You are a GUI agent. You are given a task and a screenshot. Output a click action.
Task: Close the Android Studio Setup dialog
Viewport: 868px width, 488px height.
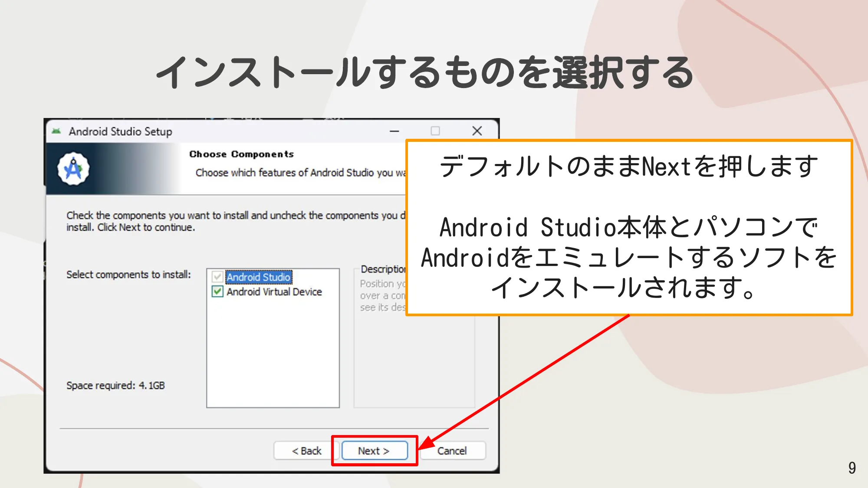(477, 131)
